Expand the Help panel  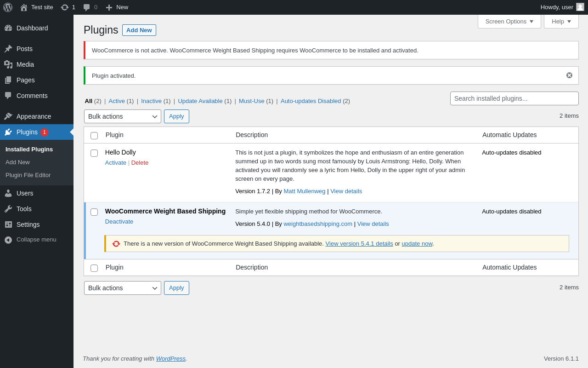pyautogui.click(x=561, y=21)
